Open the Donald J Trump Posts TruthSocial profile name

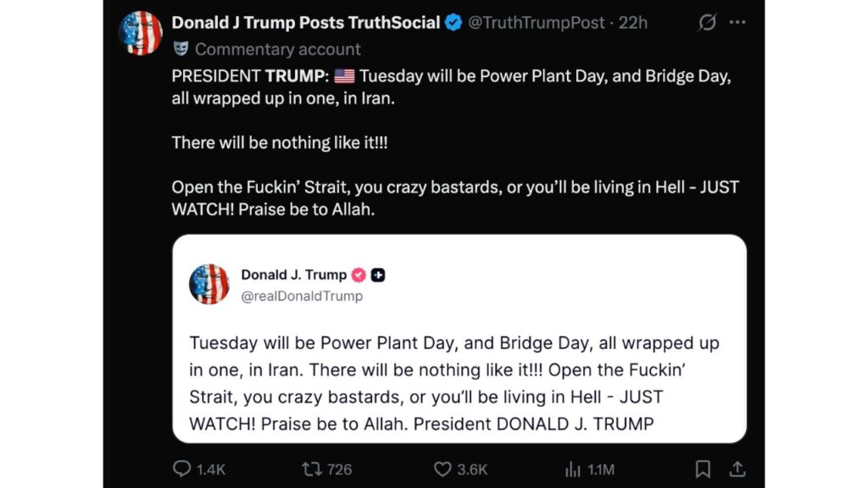(305, 23)
